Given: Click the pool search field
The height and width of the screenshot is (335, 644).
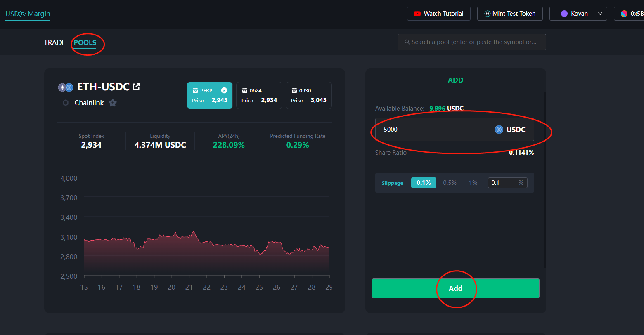Looking at the screenshot, I should pyautogui.click(x=471, y=42).
